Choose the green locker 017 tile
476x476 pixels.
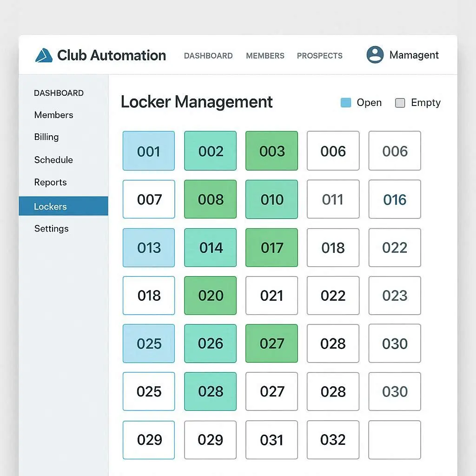coord(272,248)
